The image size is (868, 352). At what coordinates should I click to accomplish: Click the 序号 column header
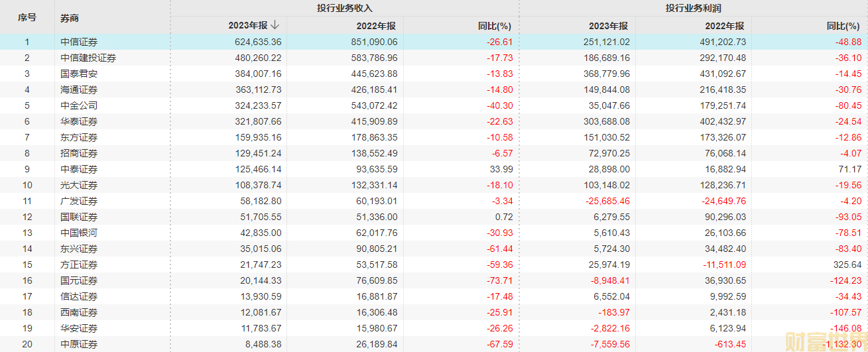(27, 18)
